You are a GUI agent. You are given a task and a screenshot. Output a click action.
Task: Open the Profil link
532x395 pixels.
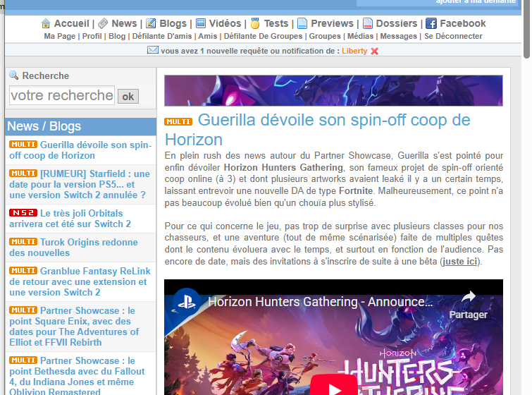(92, 36)
